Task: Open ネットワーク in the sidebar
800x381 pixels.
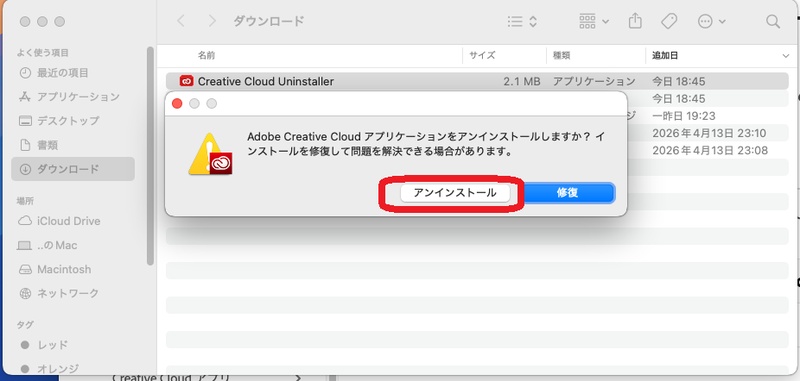Action: coord(72,293)
